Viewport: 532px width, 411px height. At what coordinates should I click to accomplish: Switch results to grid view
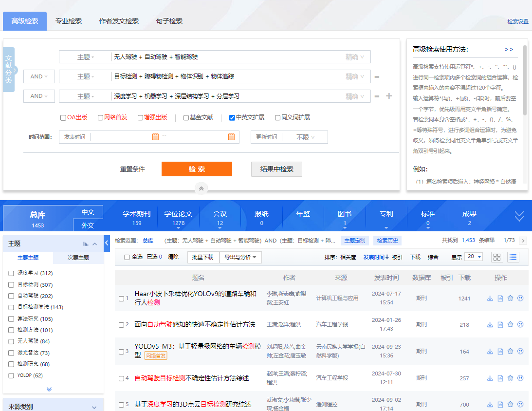(497, 257)
